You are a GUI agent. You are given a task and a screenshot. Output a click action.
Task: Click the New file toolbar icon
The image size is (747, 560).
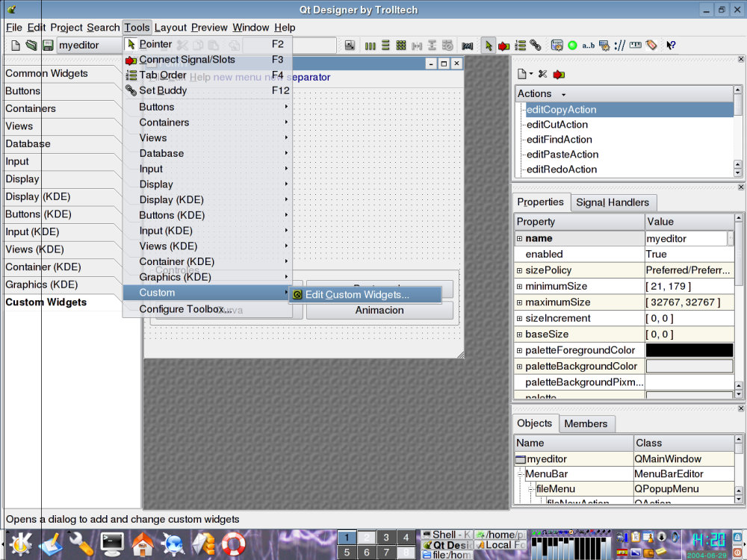pyautogui.click(x=15, y=46)
